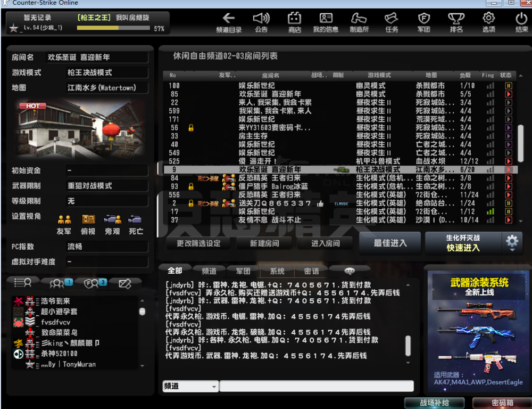Open the manufacturing workshop (制造所) icon
The width and height of the screenshot is (532, 409).
tap(359, 22)
